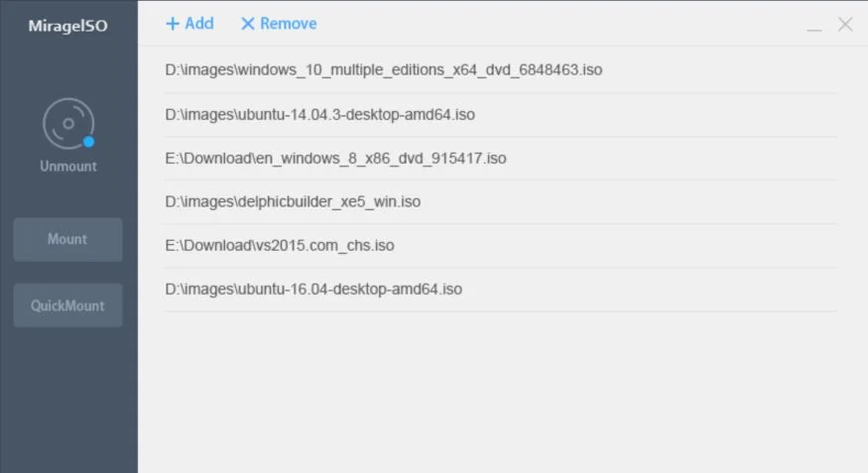Click the Unmount text label

[x=68, y=166]
